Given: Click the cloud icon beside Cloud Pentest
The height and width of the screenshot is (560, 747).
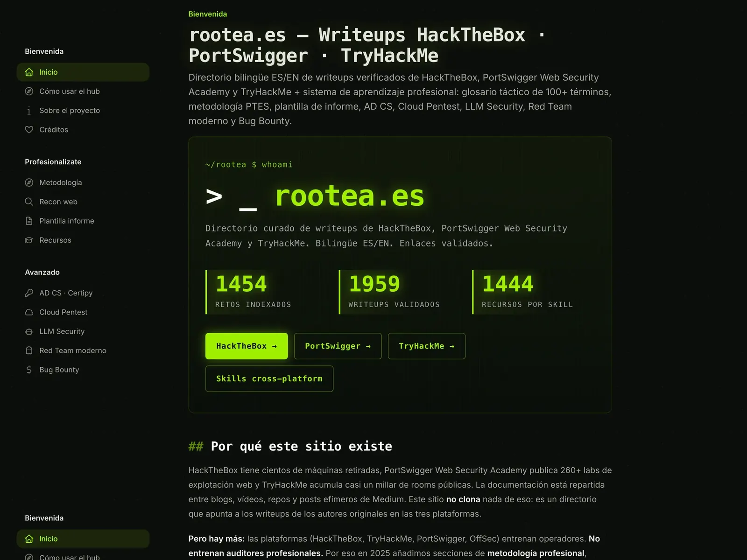Looking at the screenshot, I should tap(29, 312).
